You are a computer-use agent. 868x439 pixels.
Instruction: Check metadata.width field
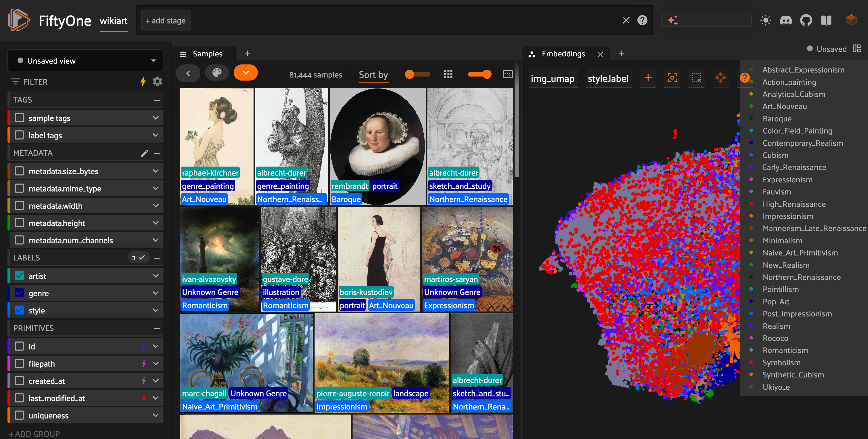pyautogui.click(x=20, y=205)
